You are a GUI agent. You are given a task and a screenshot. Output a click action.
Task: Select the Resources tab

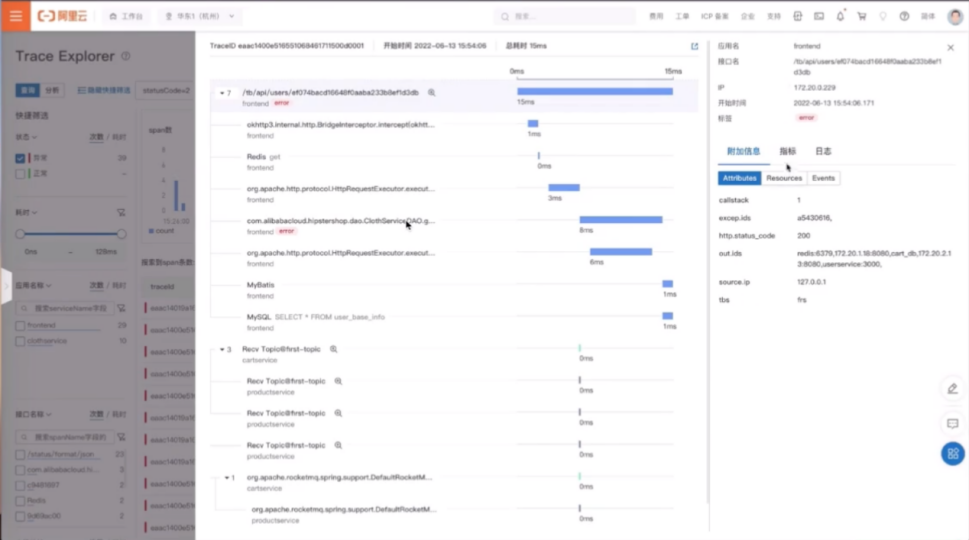coord(784,178)
